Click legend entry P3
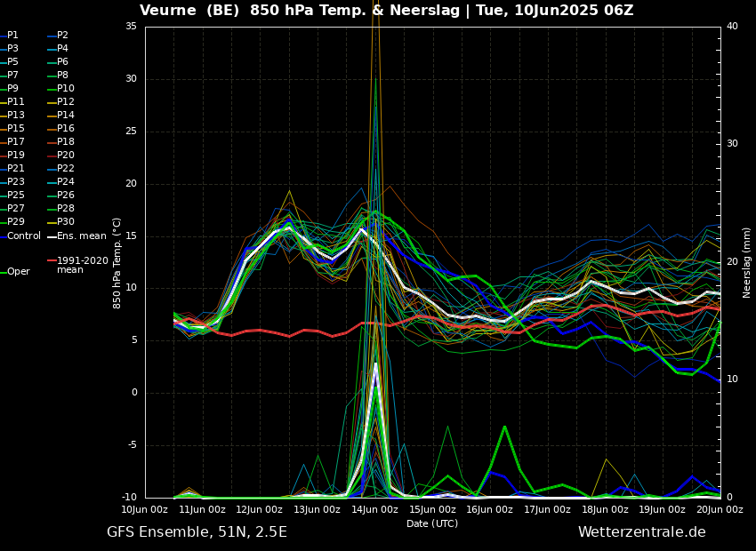Screen dimensions: 756x551 click(10, 49)
